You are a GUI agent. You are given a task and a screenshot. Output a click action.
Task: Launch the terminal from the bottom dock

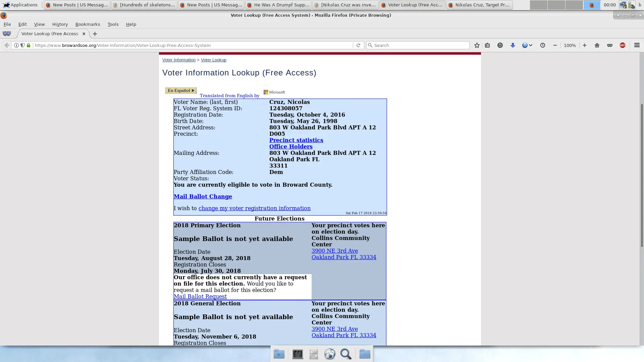[297, 354]
